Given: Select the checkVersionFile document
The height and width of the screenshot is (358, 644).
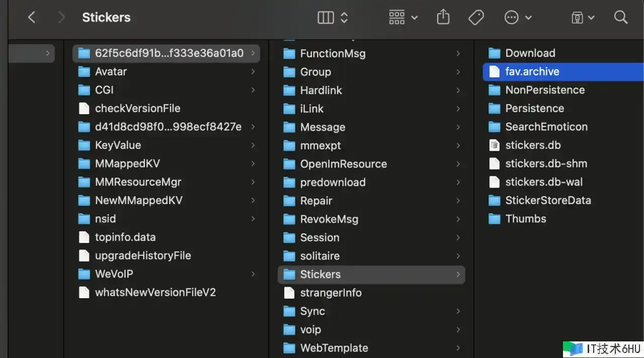Looking at the screenshot, I should tap(137, 109).
